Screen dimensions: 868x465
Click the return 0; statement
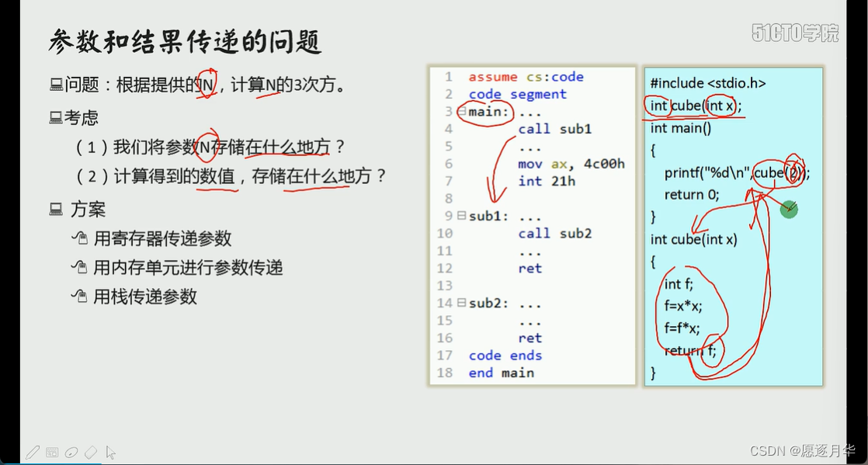[692, 195]
